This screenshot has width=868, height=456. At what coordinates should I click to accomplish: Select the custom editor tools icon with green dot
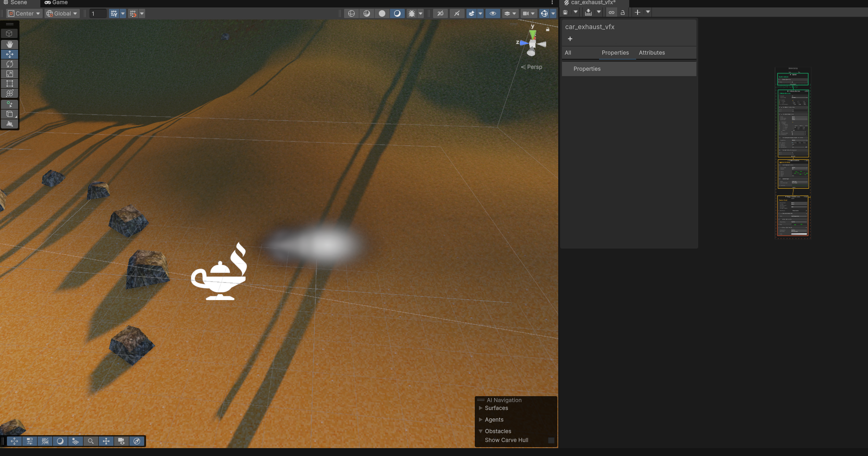[9, 104]
